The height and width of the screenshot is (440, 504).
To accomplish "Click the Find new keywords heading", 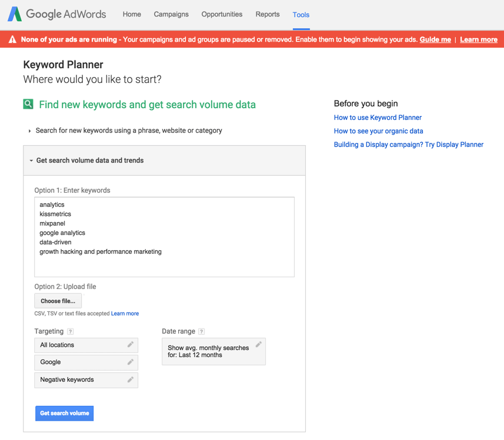I will coord(147,105).
